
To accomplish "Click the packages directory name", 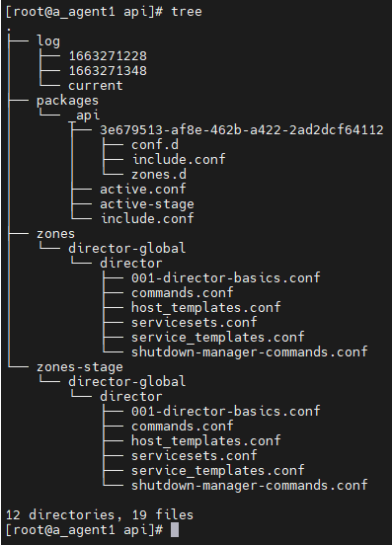I will tap(68, 101).
